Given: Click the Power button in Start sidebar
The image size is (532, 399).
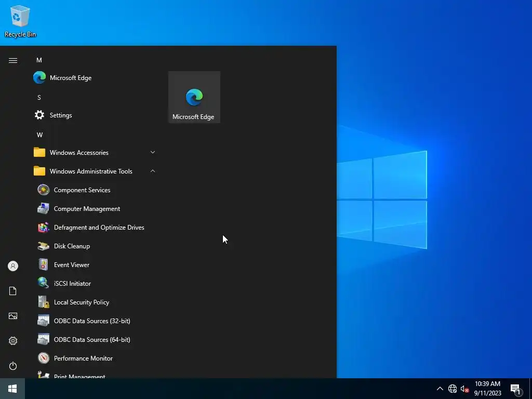Looking at the screenshot, I should click(13, 366).
